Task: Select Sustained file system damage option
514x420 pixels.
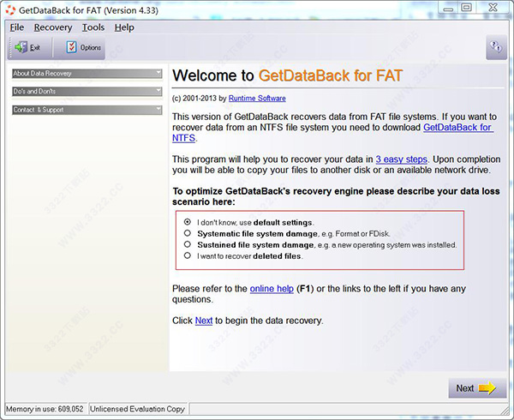Action: pyautogui.click(x=187, y=244)
